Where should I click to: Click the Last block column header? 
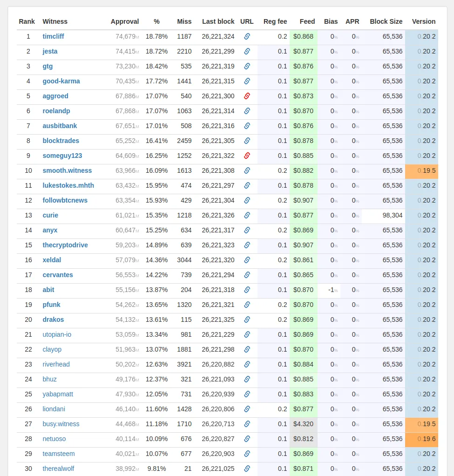tap(218, 21)
